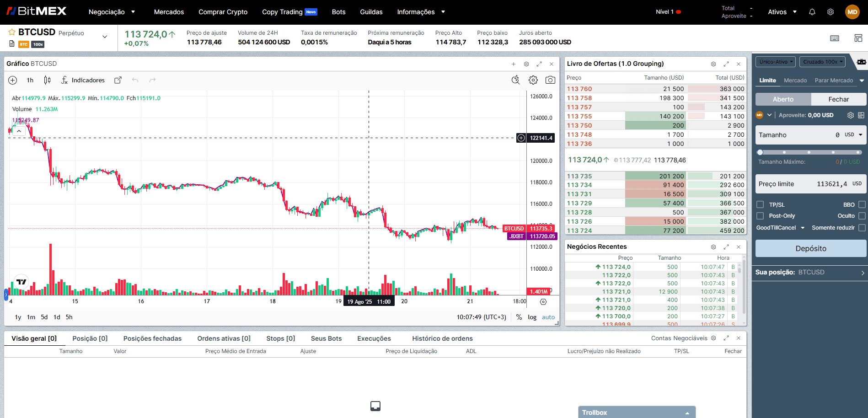Expand BTCUSD instrument selector chevron
The width and height of the screenshot is (868, 418).
[x=105, y=37]
